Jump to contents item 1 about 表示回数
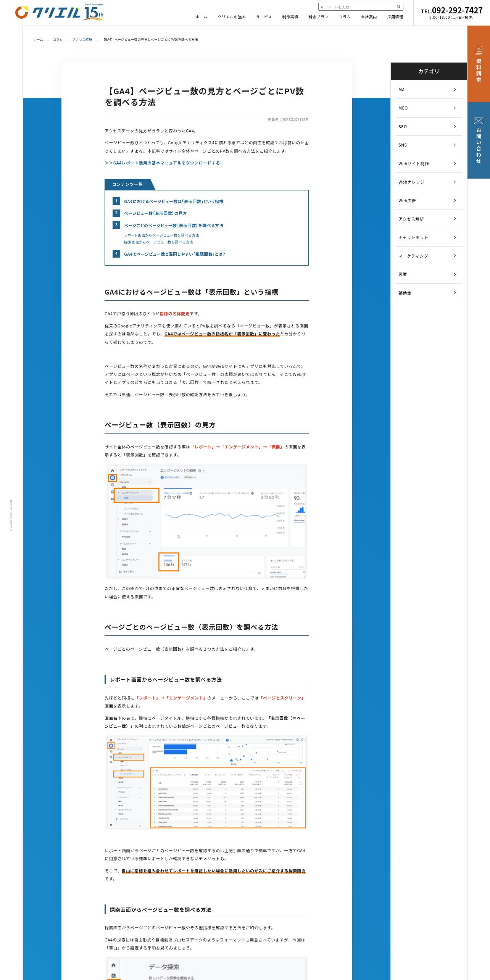This screenshot has height=980, width=490. click(173, 201)
